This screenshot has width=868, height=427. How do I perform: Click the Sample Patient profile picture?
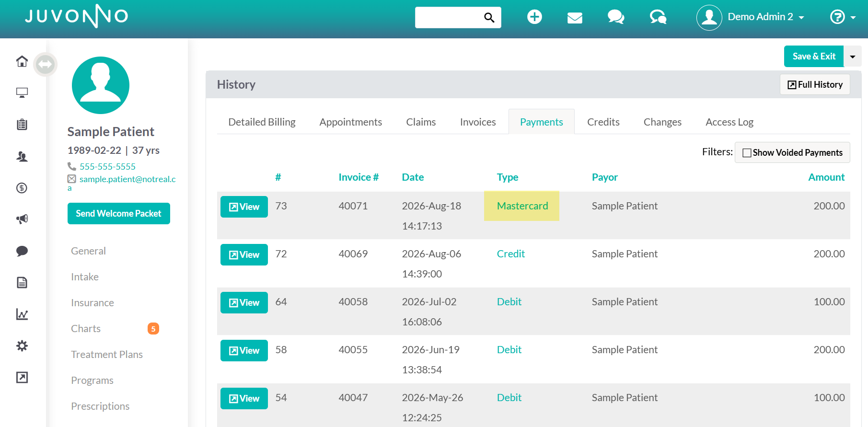(x=101, y=85)
